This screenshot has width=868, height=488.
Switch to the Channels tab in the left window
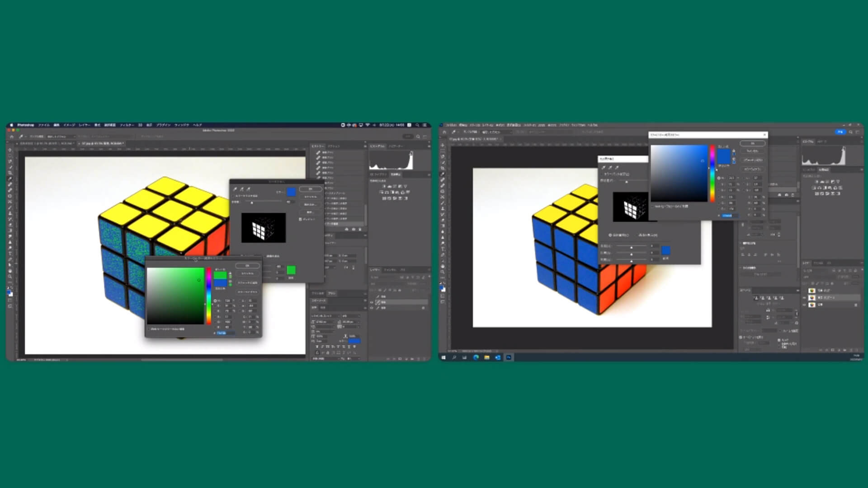[x=390, y=270]
